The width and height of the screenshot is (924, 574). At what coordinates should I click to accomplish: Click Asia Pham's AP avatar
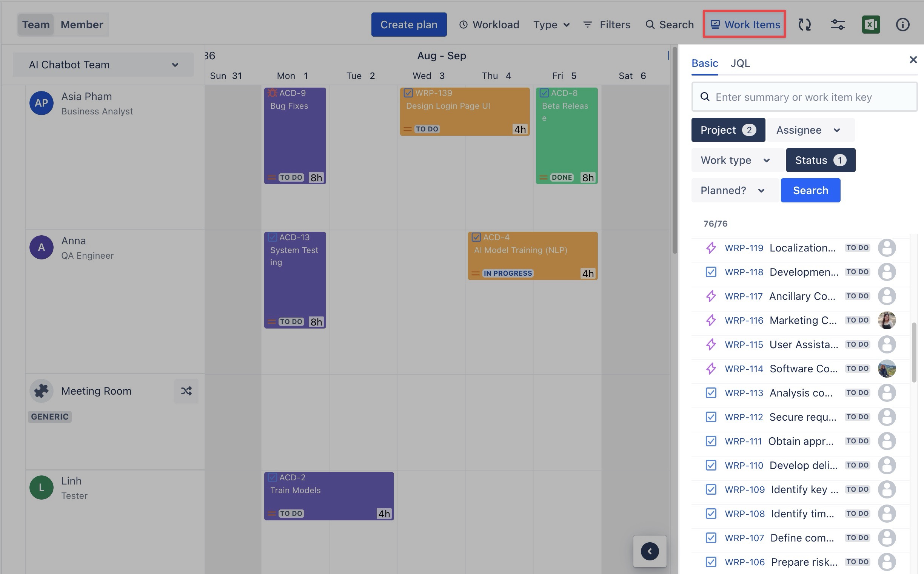(x=42, y=103)
